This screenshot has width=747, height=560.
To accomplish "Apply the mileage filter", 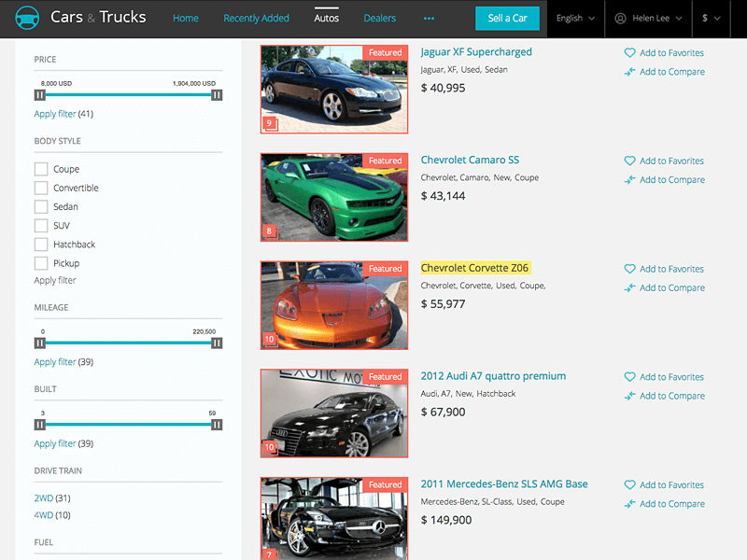I will (x=55, y=362).
